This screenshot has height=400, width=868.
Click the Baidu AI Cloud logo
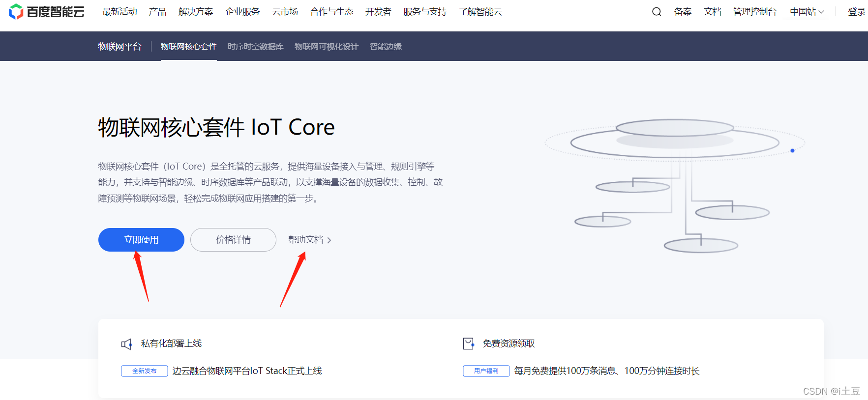pyautogui.click(x=47, y=12)
